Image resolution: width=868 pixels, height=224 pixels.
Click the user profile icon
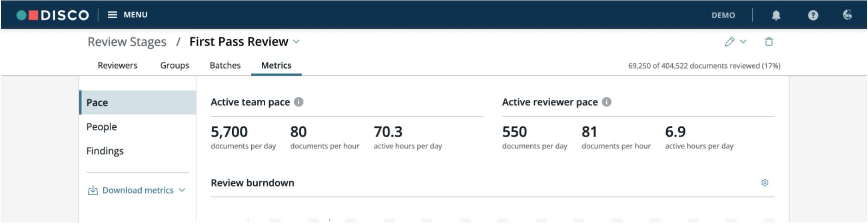[x=847, y=15]
